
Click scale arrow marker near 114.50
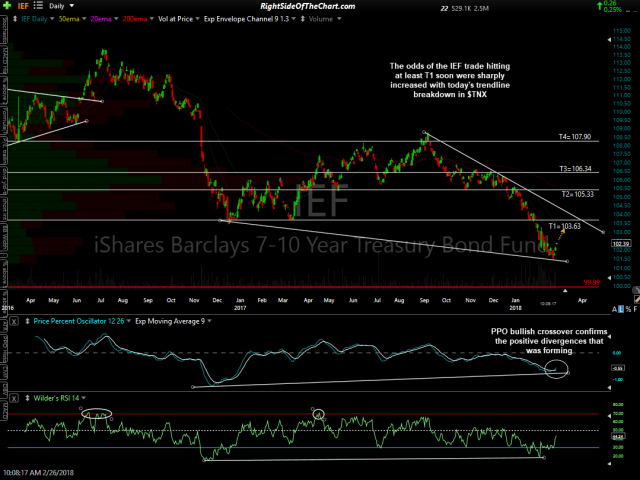609,40
